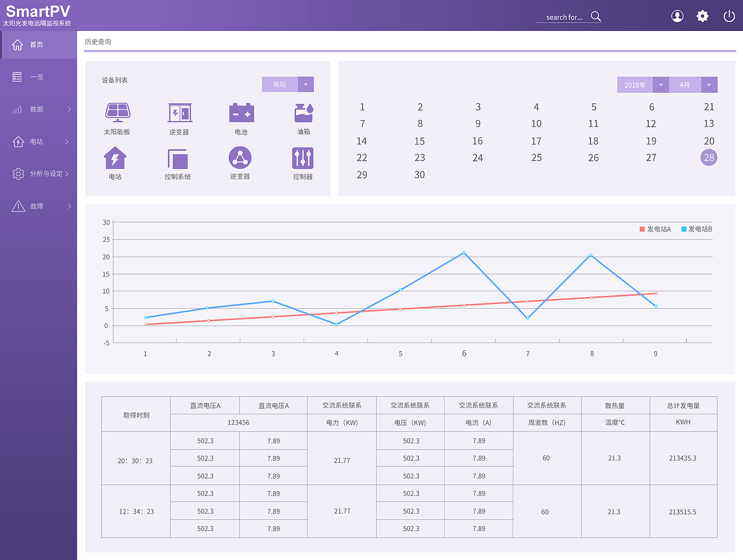Click the highlighted date 28
This screenshot has width=743, height=560.
tap(709, 158)
